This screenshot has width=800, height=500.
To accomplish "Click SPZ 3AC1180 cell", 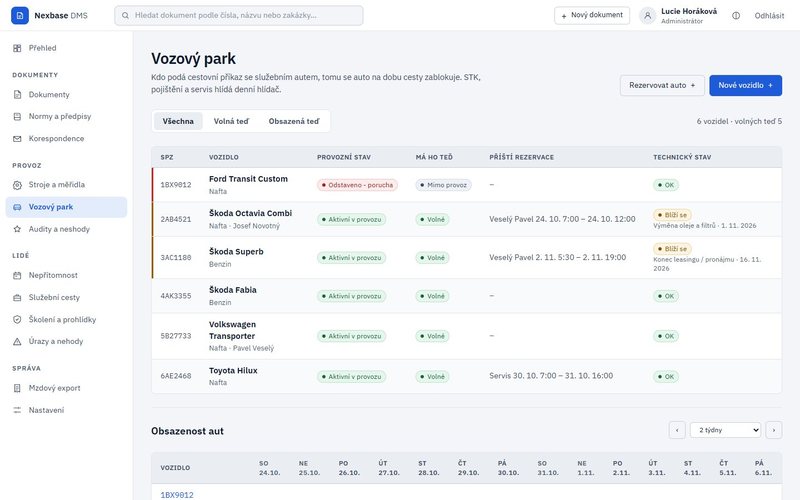I will [176, 258].
